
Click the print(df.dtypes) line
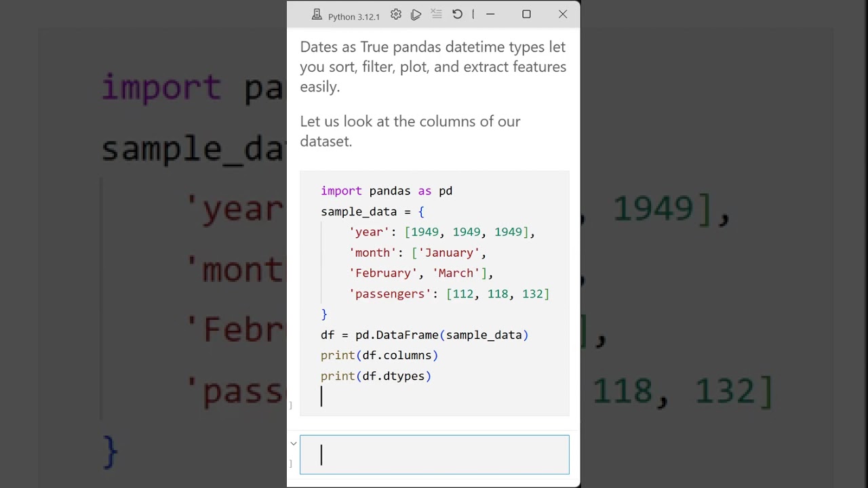pyautogui.click(x=376, y=376)
